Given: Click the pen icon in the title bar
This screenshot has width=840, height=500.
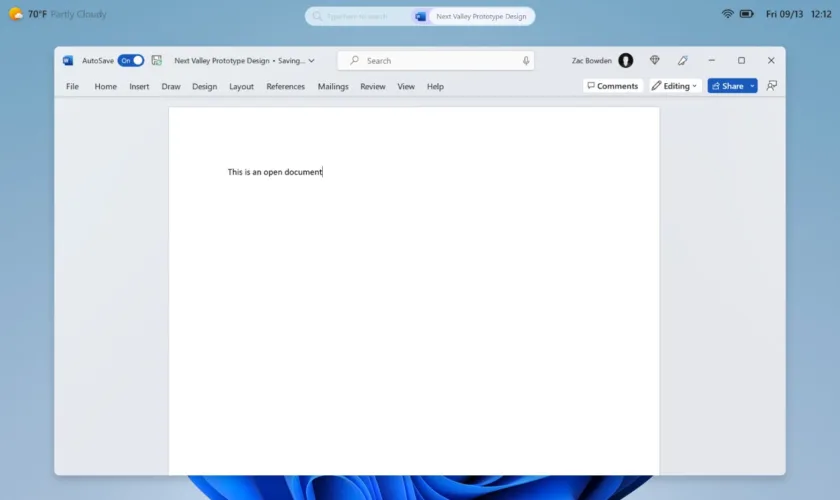Looking at the screenshot, I should 683,61.
